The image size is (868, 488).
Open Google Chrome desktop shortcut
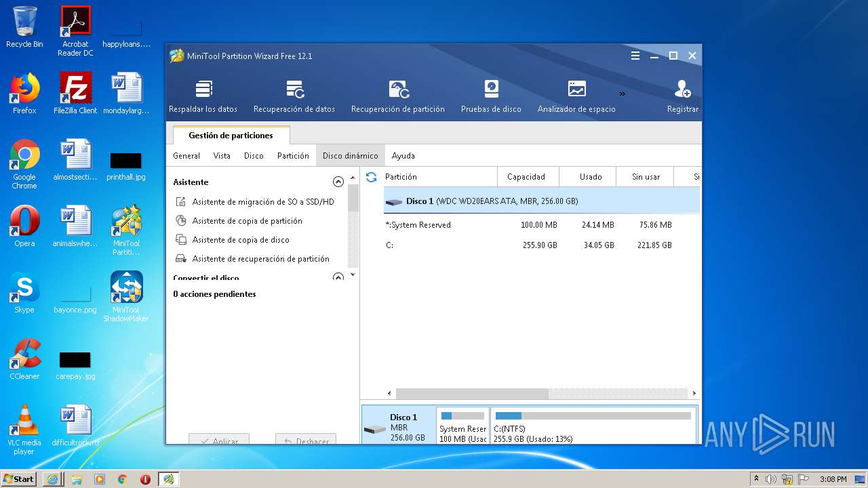(24, 164)
